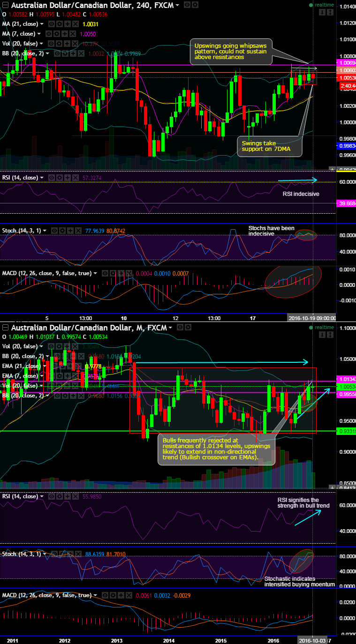This screenshot has width=356, height=644.
Task: Open settings gear for top Stoch (14, 3, 1)
Action: (62, 231)
